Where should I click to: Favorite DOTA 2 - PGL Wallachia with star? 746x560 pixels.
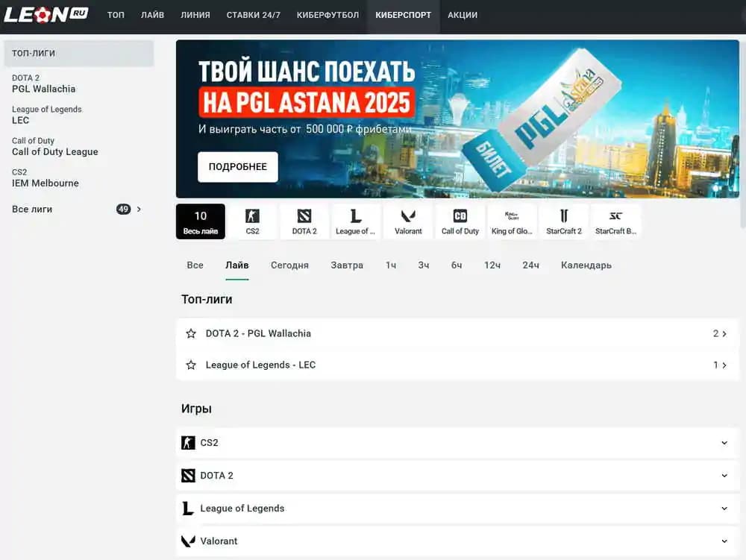click(191, 334)
